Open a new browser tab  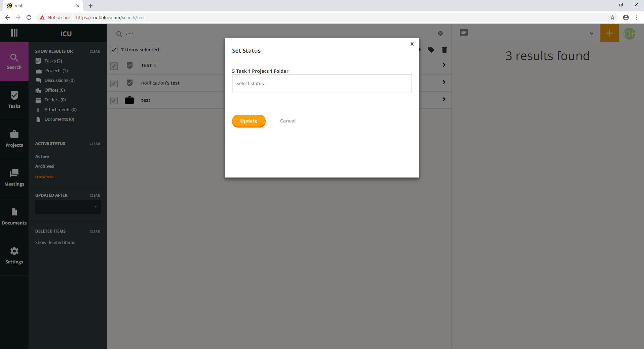point(91,6)
